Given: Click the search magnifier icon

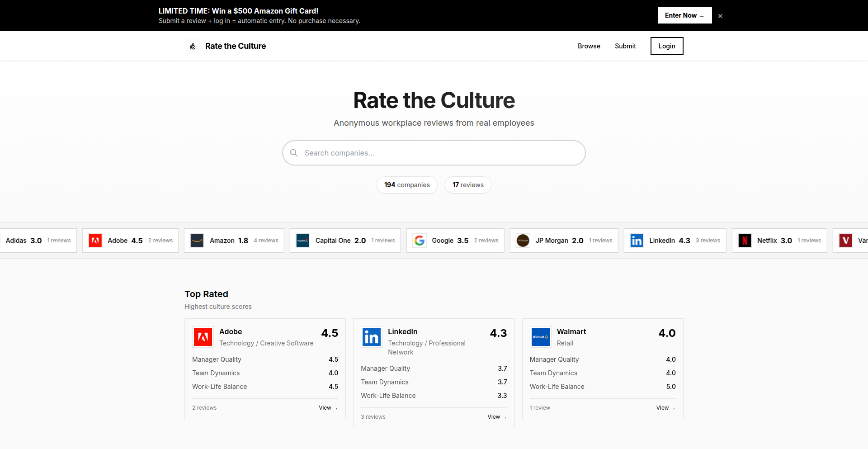Looking at the screenshot, I should [294, 153].
